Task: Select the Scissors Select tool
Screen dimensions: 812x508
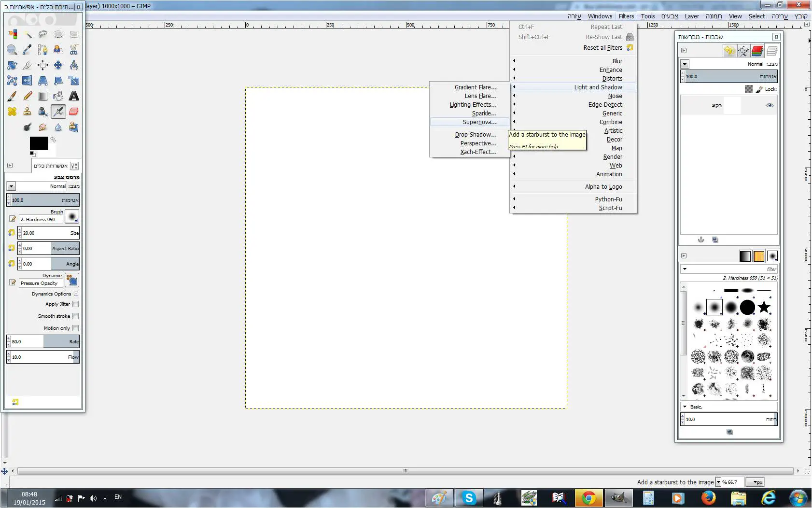Action: [74, 50]
